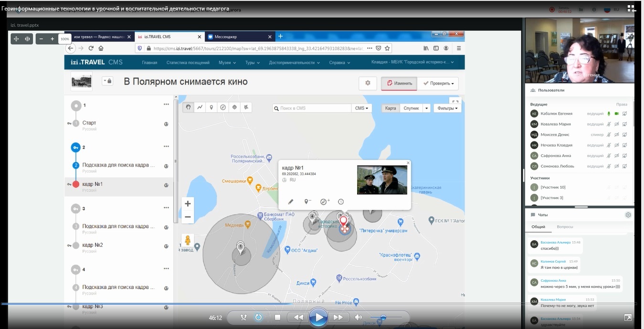Click the Изменить button
This screenshot has width=644, height=329.
coord(399,83)
